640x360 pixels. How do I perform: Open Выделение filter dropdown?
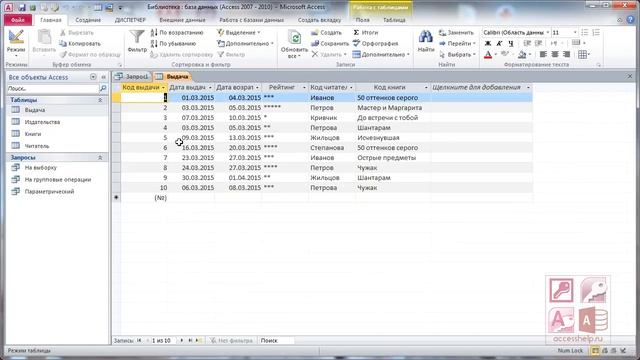pyautogui.click(x=238, y=33)
